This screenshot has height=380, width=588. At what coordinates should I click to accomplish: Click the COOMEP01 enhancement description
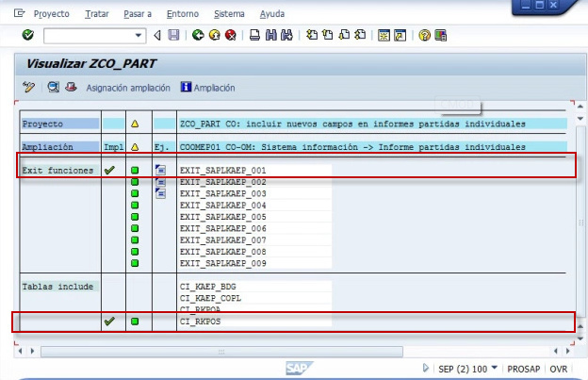352,147
